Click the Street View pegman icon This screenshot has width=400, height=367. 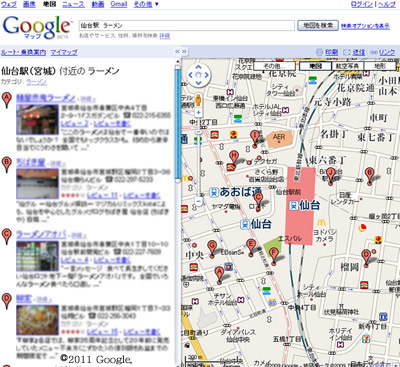coord(198,100)
